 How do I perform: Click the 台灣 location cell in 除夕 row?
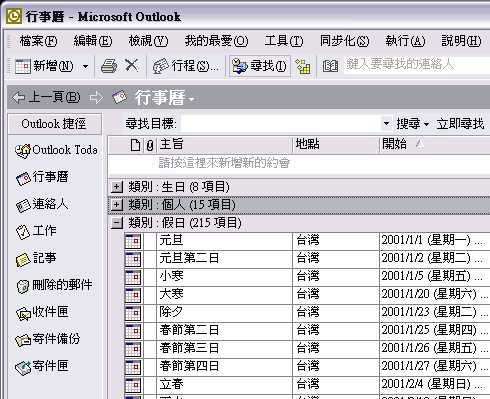(336, 312)
